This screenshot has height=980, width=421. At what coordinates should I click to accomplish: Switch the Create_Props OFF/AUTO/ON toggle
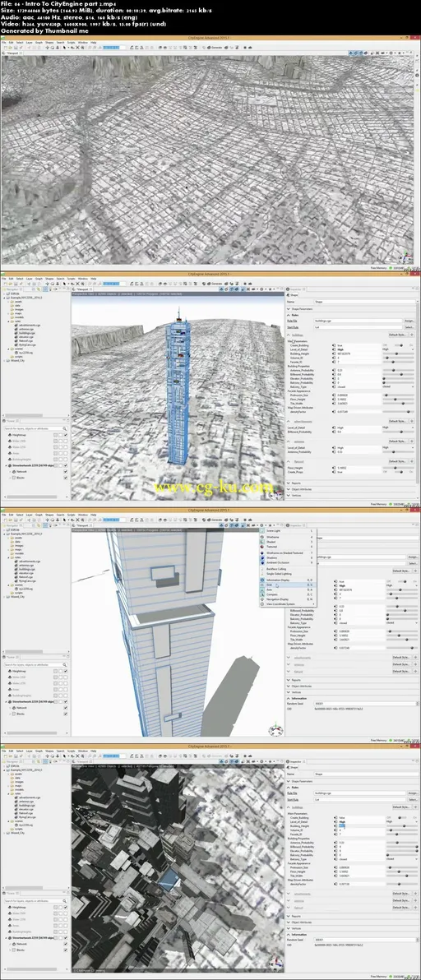[x=399, y=471]
